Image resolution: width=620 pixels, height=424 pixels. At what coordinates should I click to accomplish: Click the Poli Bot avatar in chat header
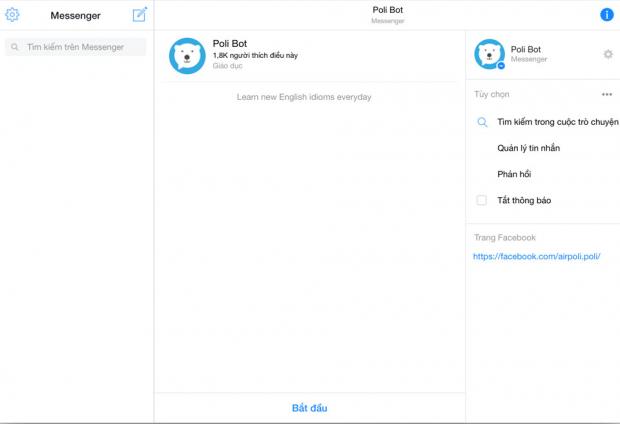pos(188,57)
